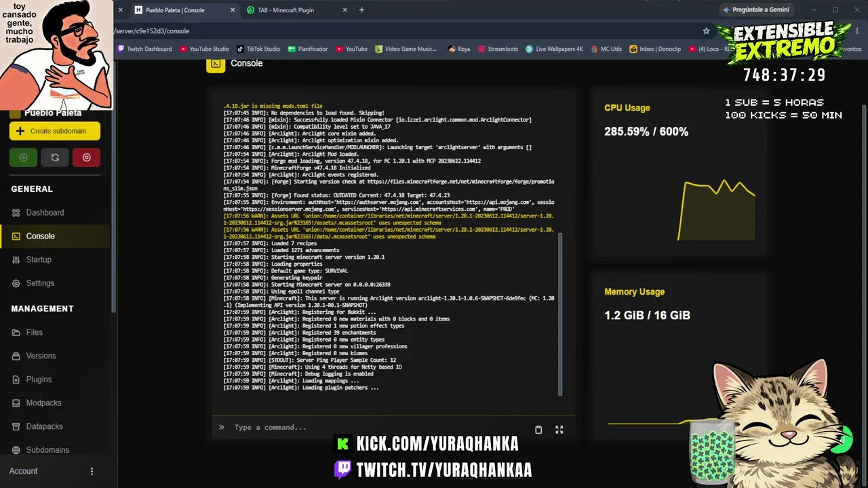Image resolution: width=868 pixels, height=488 pixels.
Task: Click the '1.2 GIB / 16 GIB' memory value
Action: click(x=647, y=315)
